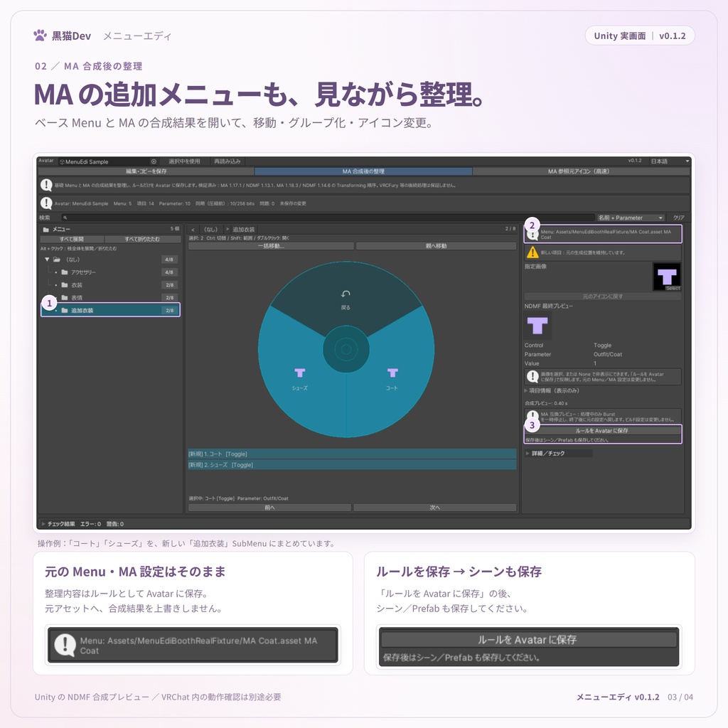Select the 追加衣装 tree row

[110, 310]
